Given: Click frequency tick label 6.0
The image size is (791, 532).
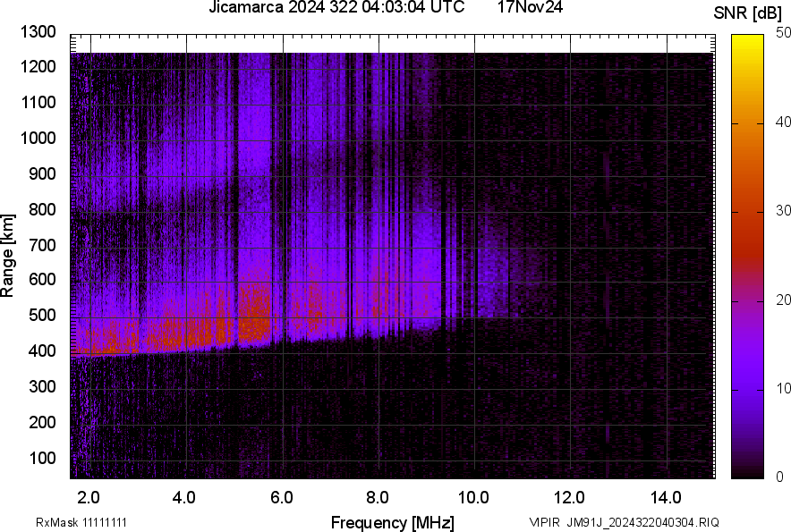Looking at the screenshot, I should 282,498.
